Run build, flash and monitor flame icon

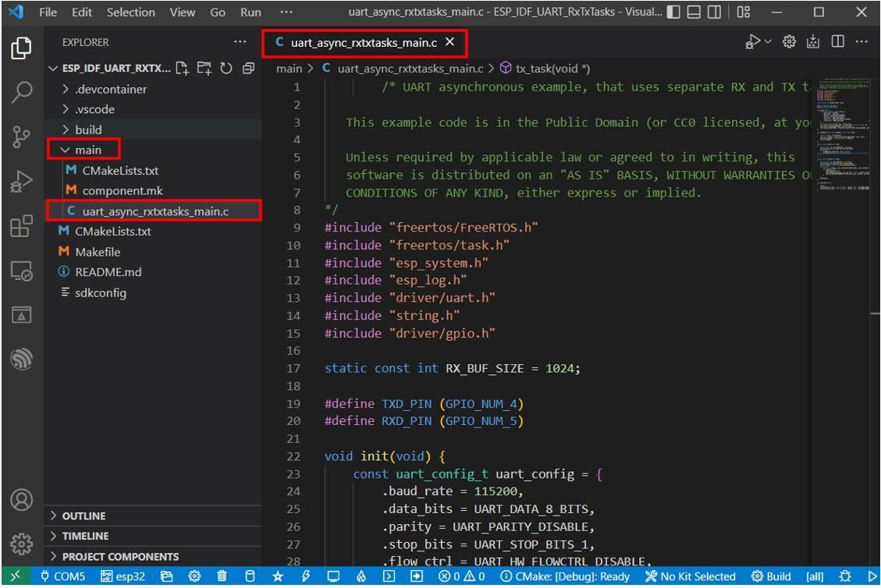tap(361, 576)
